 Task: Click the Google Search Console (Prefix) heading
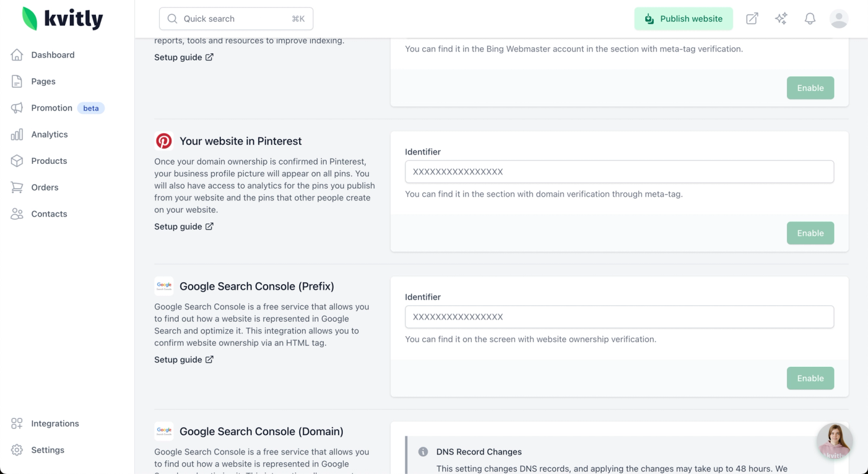tap(257, 286)
